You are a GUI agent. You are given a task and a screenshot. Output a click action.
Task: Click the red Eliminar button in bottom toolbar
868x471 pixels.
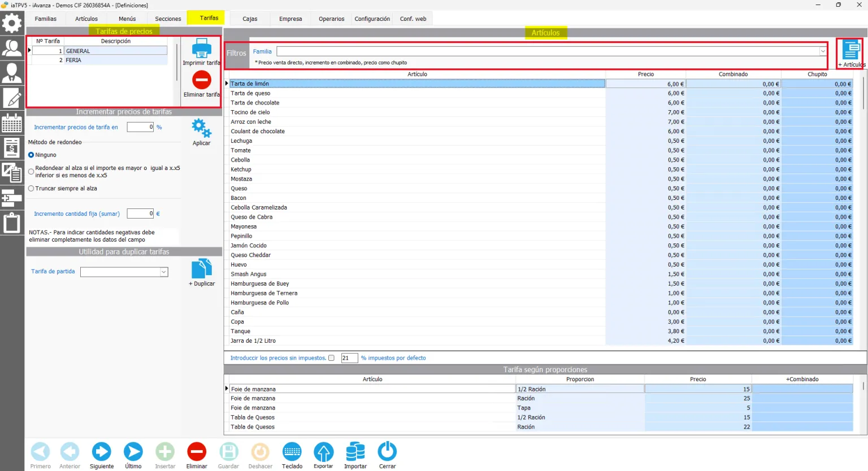click(x=197, y=452)
